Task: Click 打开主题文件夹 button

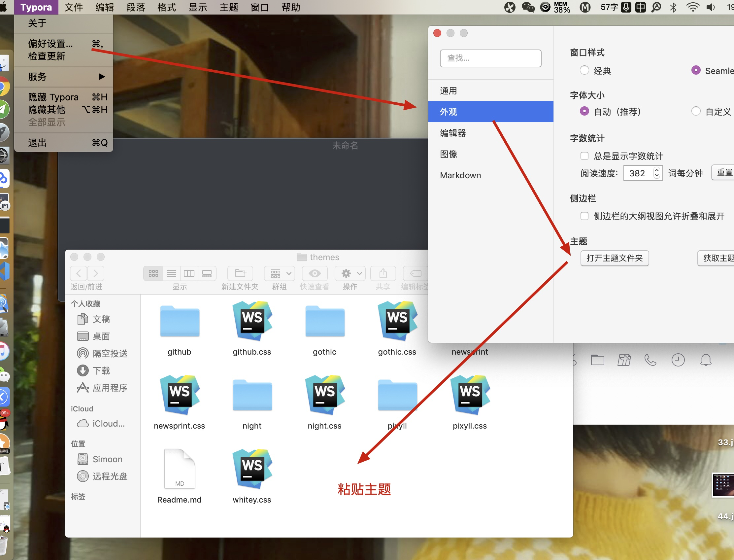Action: click(x=615, y=258)
